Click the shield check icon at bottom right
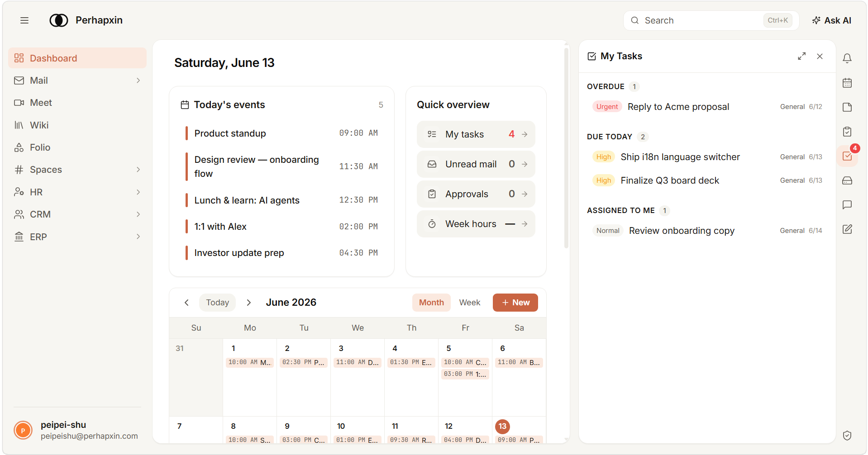868x455 pixels. tap(847, 435)
